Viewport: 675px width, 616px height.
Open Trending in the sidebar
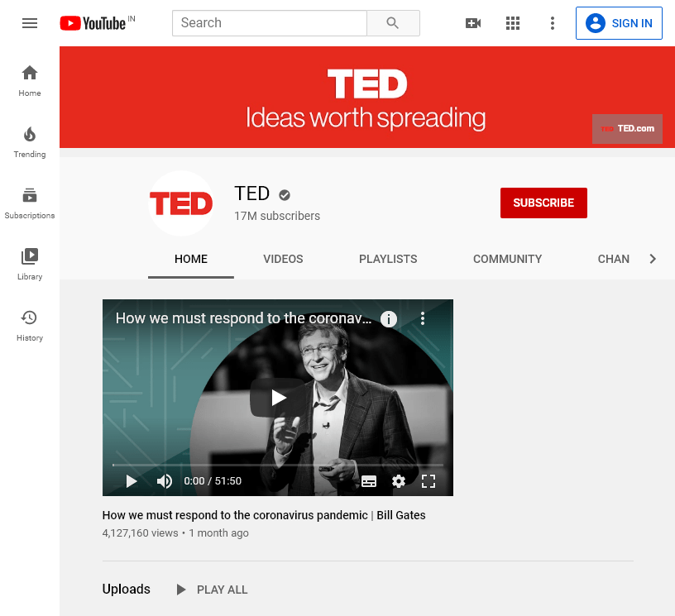point(30,142)
